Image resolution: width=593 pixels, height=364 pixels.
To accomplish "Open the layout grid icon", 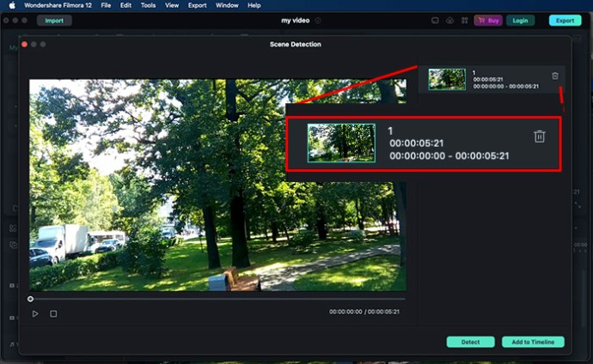I will coord(464,20).
